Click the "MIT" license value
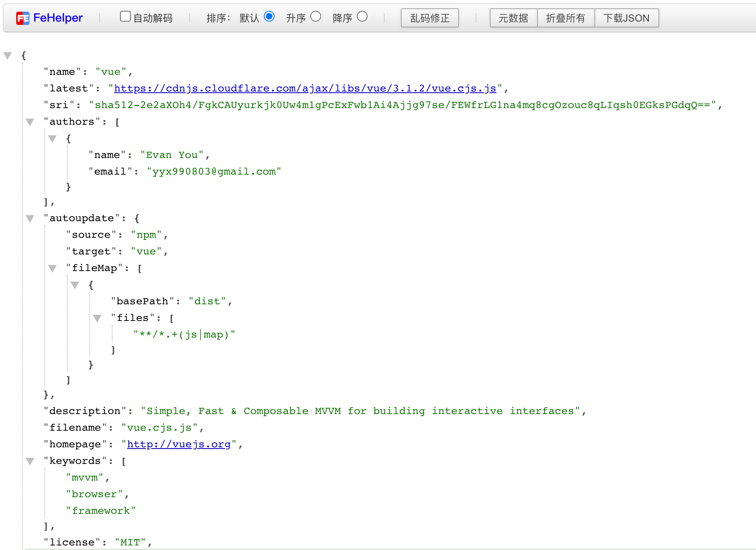 130,543
